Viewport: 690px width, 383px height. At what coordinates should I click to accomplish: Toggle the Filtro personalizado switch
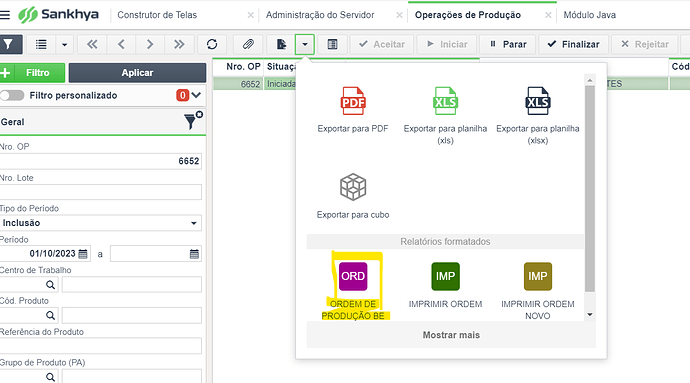(12, 96)
